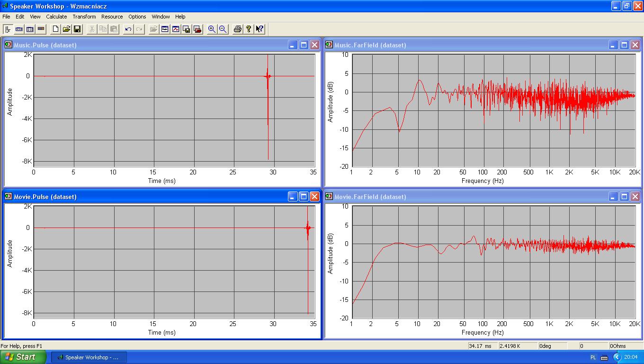The height and width of the screenshot is (364, 644).
Task: Click the PL language indicator in tray
Action: (593, 357)
